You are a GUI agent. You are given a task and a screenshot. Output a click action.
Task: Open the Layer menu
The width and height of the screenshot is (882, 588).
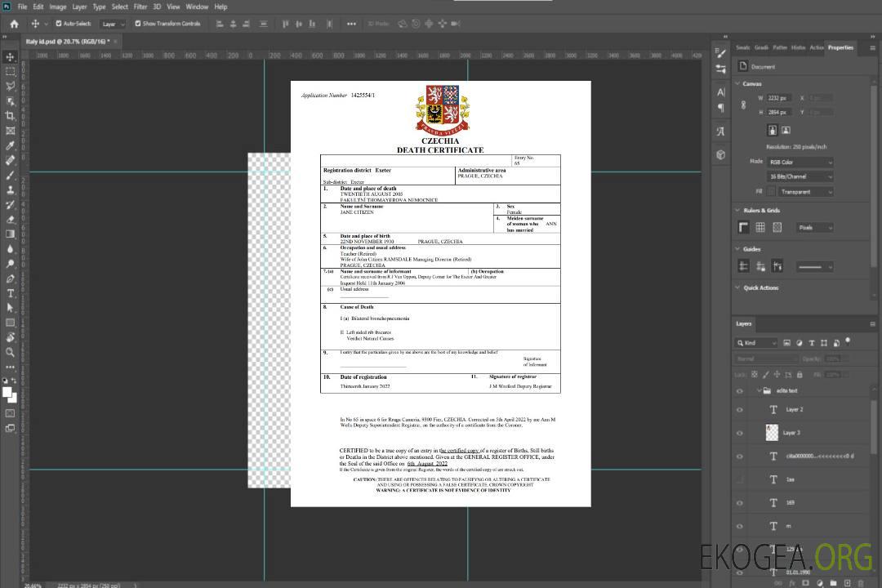79,7
